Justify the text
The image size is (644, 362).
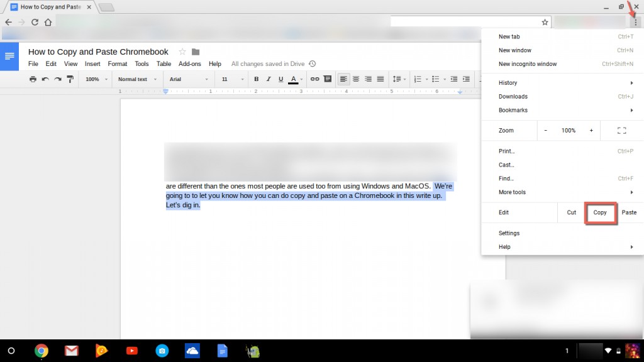click(x=380, y=79)
